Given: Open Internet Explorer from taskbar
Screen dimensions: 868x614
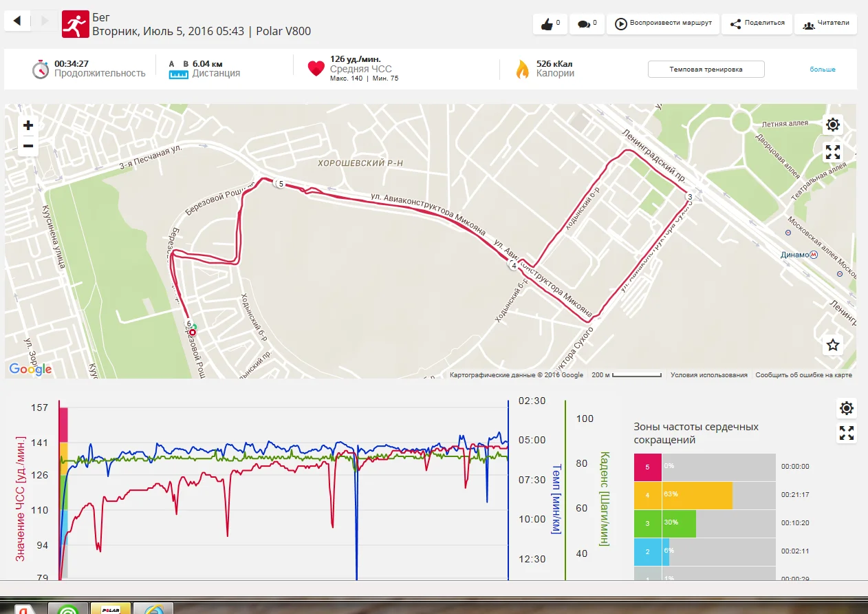Looking at the screenshot, I should [153, 609].
